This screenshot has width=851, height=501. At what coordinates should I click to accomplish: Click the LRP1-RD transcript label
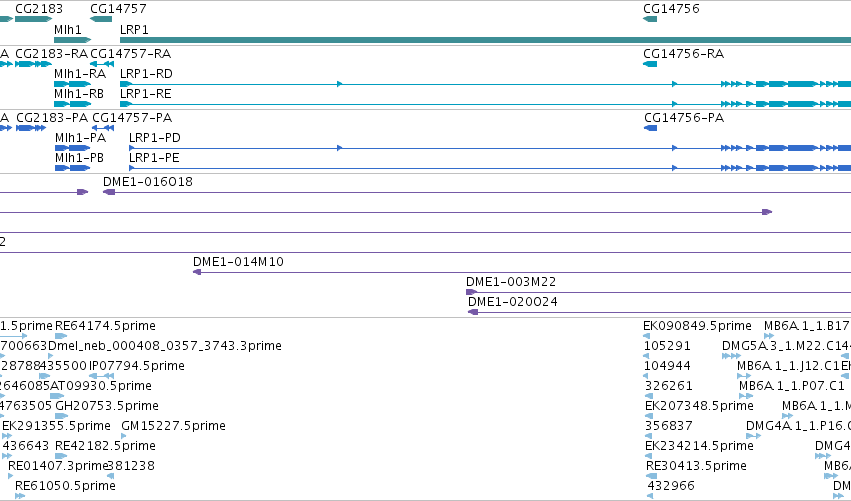[146, 74]
